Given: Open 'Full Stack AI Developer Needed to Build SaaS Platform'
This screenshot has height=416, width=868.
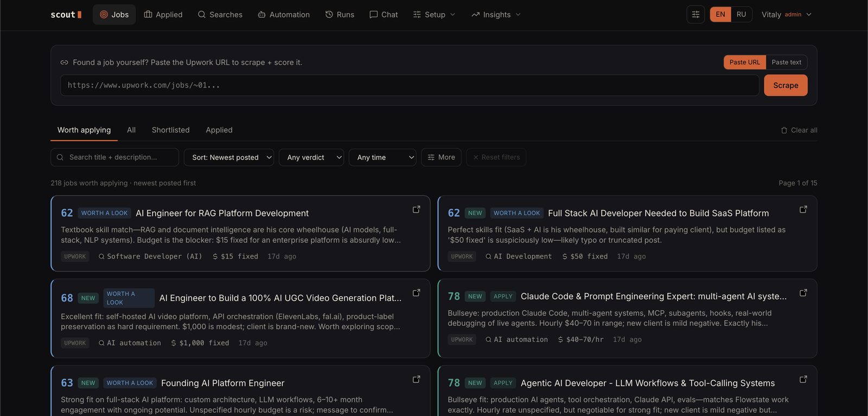Looking at the screenshot, I should pos(658,213).
